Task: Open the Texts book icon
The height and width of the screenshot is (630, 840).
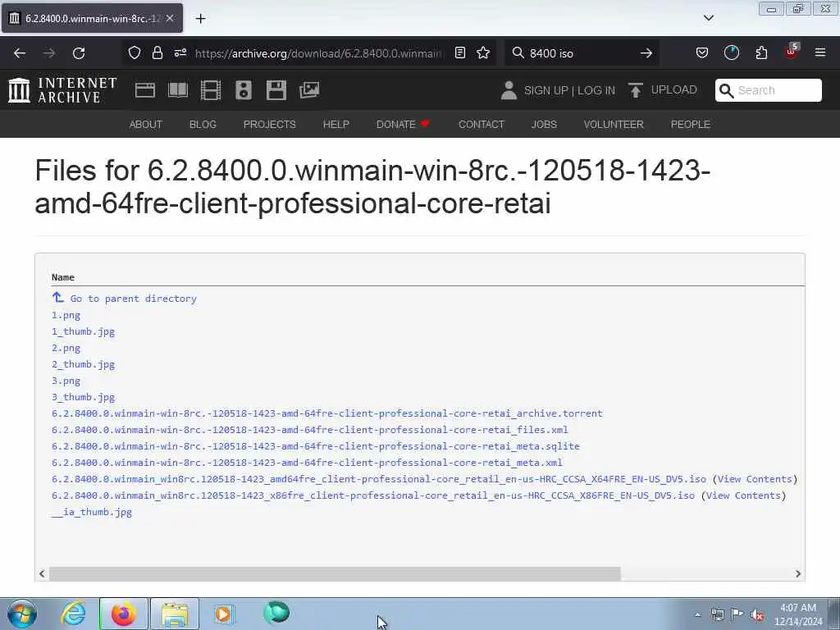Action: [178, 90]
